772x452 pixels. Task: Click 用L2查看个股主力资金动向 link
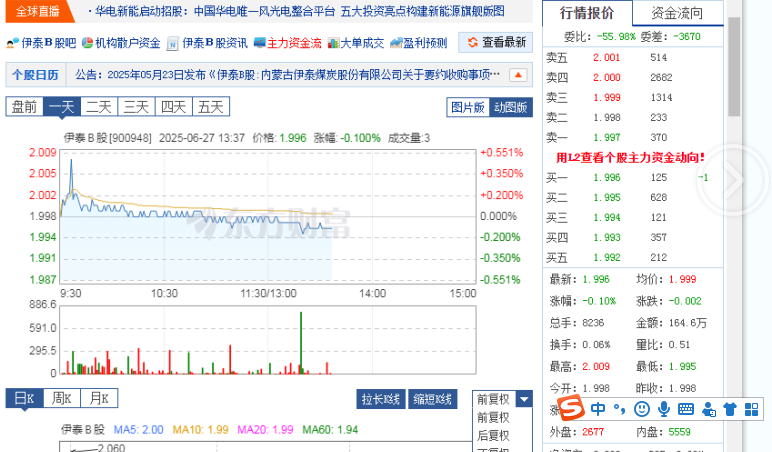pyautogui.click(x=630, y=158)
